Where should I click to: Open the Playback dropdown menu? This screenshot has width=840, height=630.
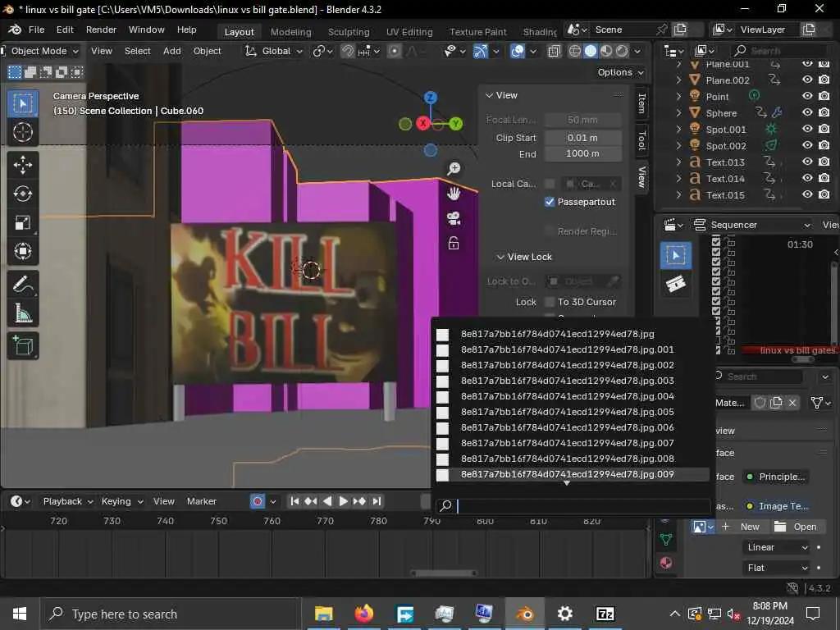[68, 501]
